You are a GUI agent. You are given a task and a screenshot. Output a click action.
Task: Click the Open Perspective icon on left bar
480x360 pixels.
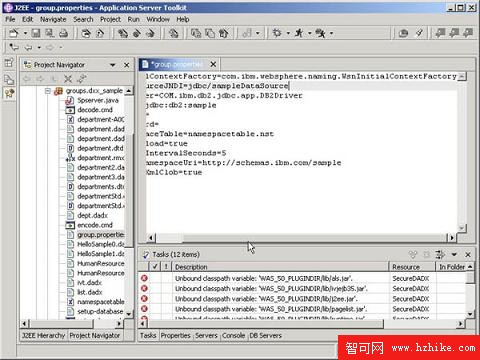click(x=9, y=62)
